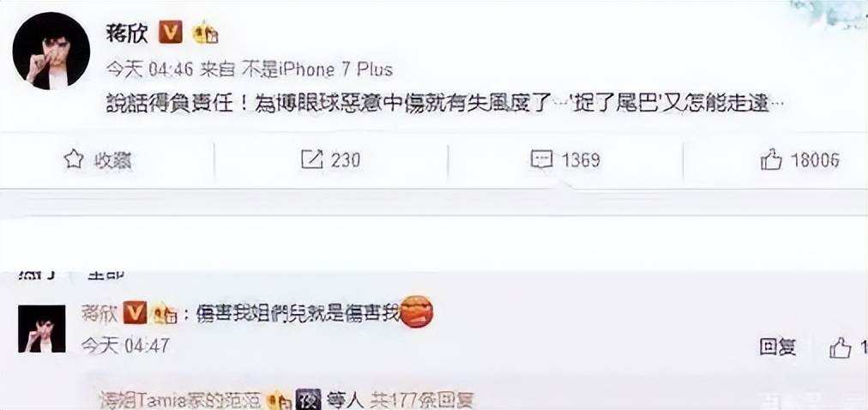
Task: Like the comment with its thumbs-up icon
Action: pyautogui.click(x=840, y=348)
